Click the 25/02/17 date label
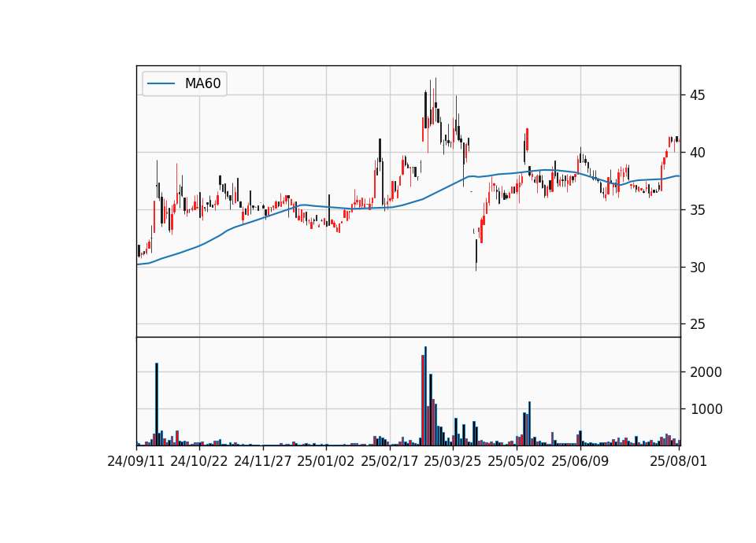The image size is (756, 543). tap(390, 461)
